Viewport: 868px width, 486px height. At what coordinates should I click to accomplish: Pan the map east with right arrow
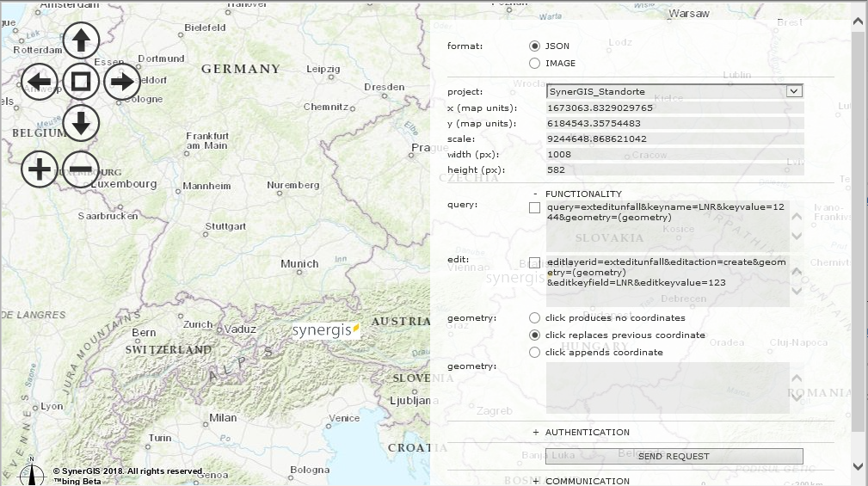tap(122, 83)
